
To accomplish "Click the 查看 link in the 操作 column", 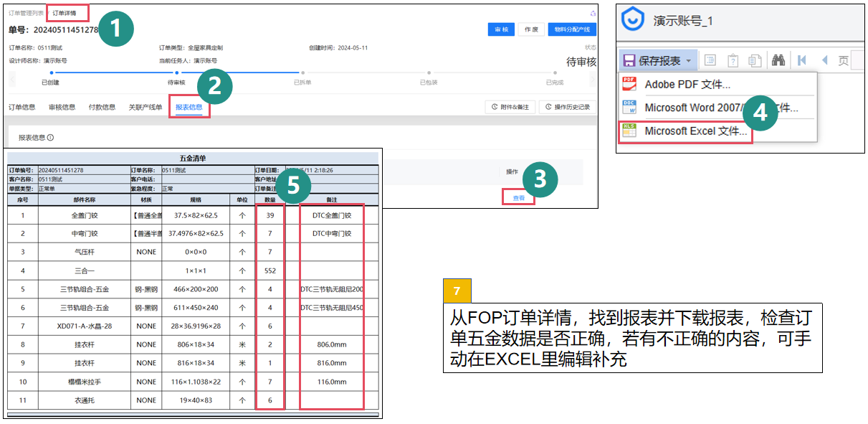I will pos(518,197).
